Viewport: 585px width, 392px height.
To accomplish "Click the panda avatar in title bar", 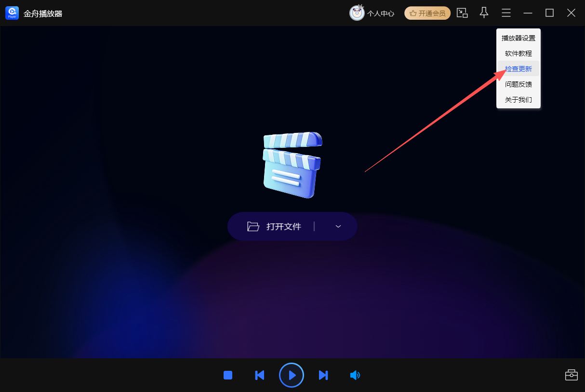I will click(x=357, y=13).
